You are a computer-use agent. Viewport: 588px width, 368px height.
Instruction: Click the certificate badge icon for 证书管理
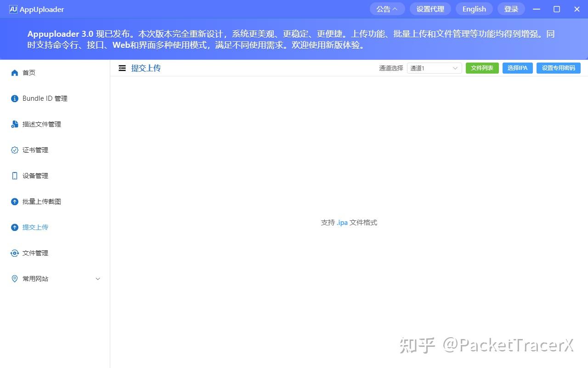(x=15, y=150)
